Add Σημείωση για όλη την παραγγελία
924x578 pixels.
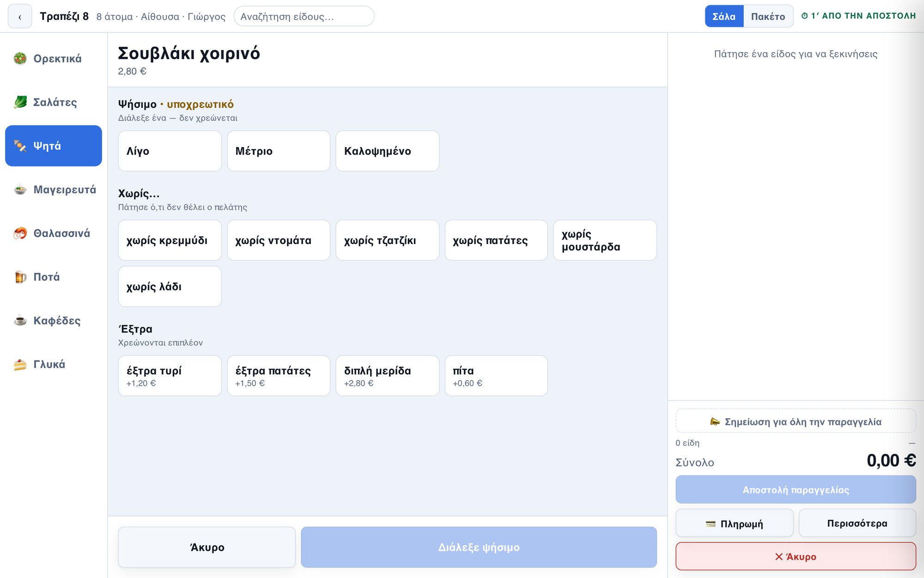[x=796, y=421]
